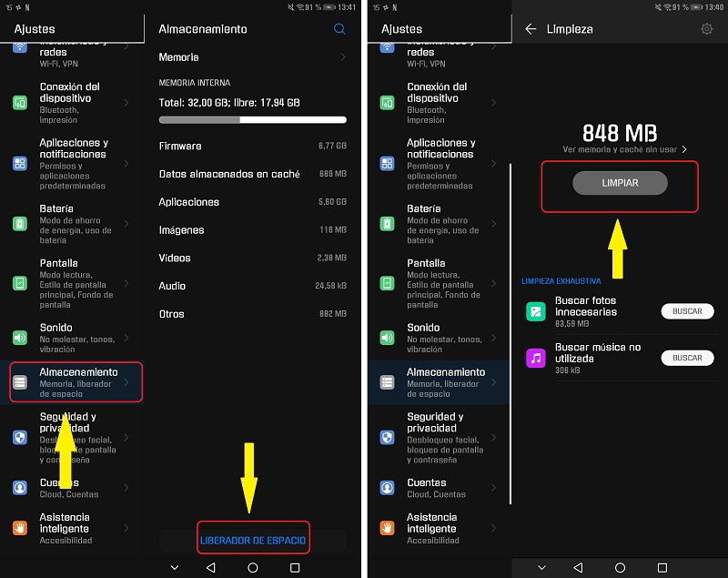The height and width of the screenshot is (578, 728).
Task: Select the Datos almacenados en caché row
Action: pyautogui.click(x=252, y=174)
